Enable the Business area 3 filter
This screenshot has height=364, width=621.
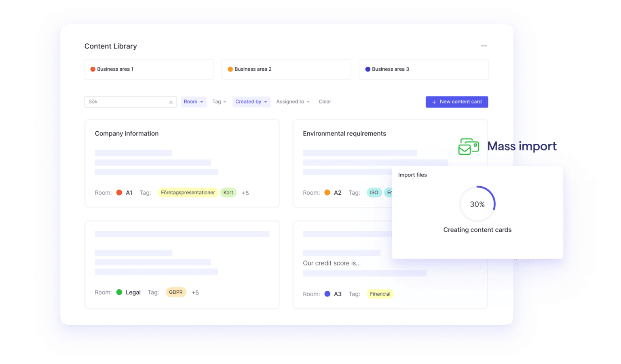(423, 69)
